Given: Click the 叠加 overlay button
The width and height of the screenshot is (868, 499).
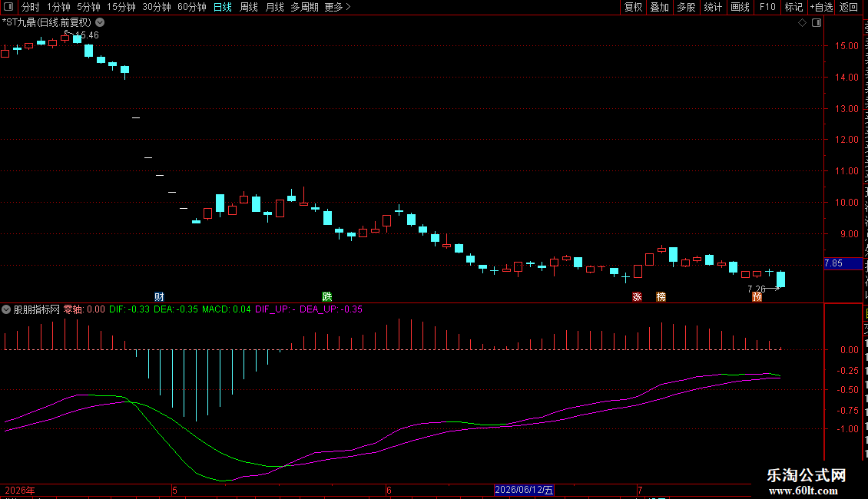Looking at the screenshot, I should pos(659,7).
